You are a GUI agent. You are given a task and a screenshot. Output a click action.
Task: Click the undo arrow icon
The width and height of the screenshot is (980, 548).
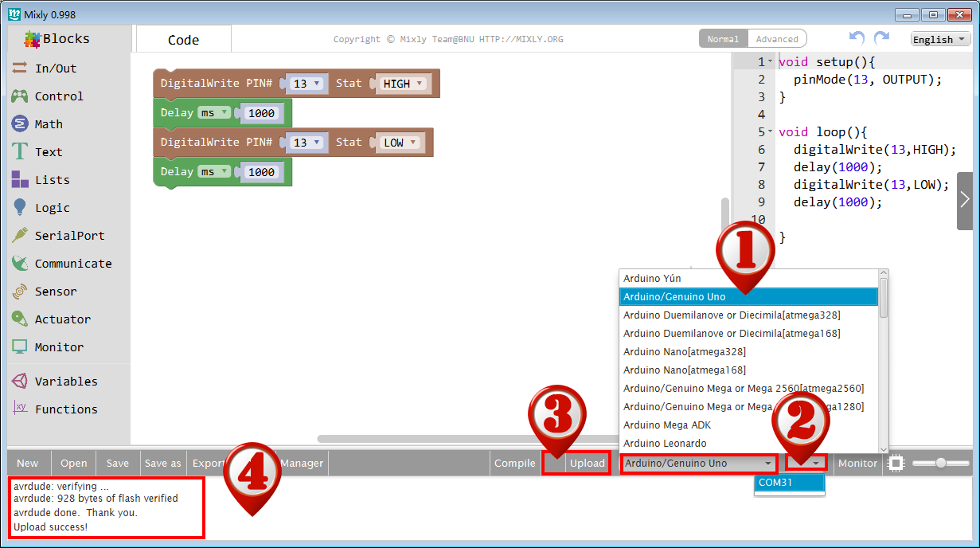click(857, 38)
